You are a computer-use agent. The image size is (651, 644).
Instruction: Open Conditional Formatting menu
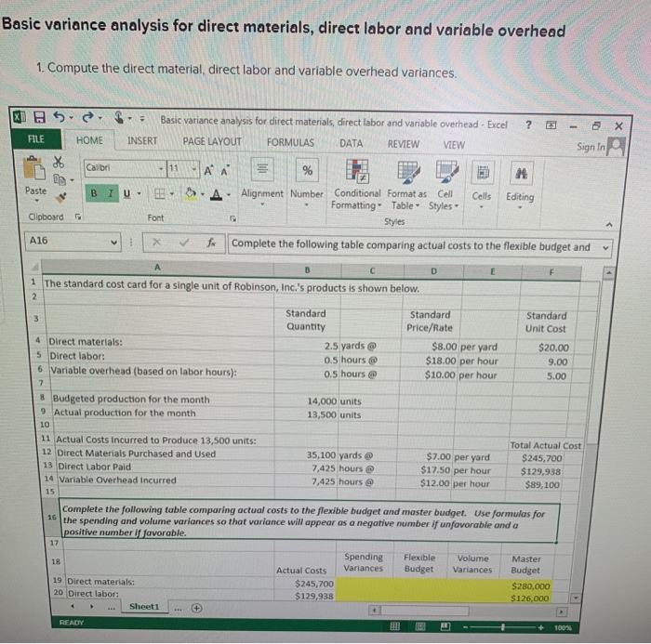(x=357, y=185)
